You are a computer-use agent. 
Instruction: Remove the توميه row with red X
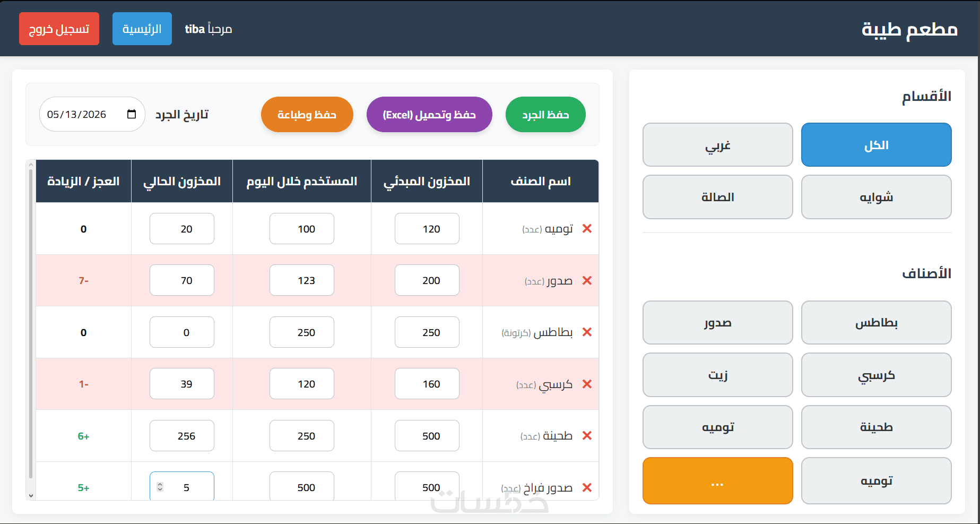(587, 229)
